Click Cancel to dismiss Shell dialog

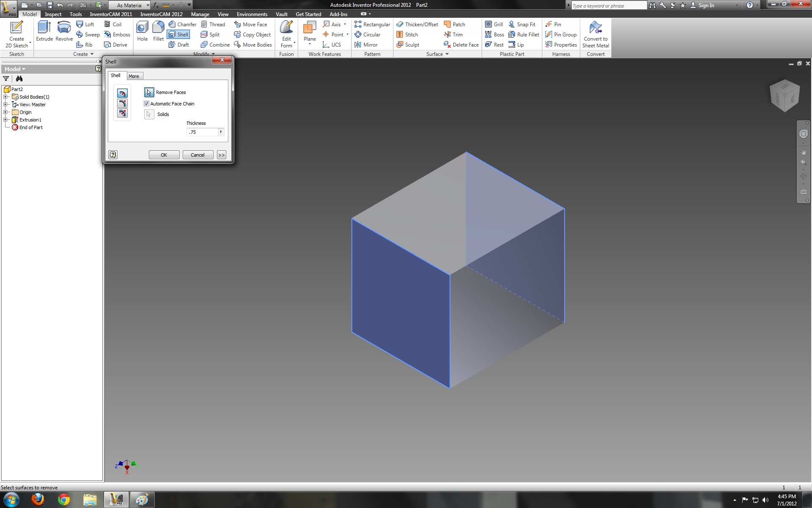tap(198, 155)
